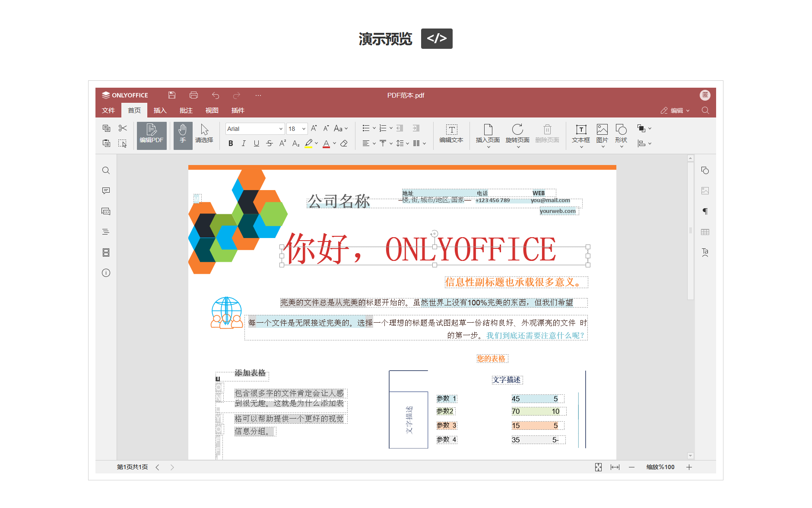Switch to the 批注 tab
This screenshot has height=508, width=812.
[x=186, y=111]
